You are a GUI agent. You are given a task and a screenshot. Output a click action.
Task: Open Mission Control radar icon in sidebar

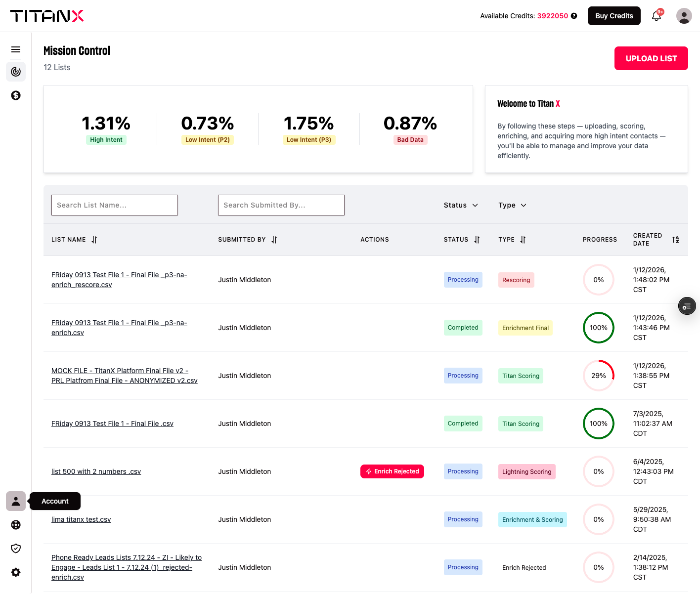tap(16, 72)
